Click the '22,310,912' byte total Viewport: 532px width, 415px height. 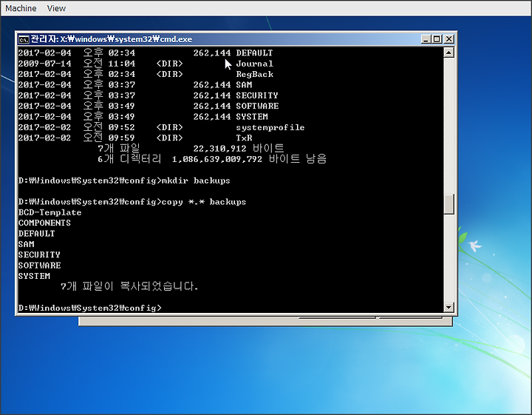[x=220, y=149]
